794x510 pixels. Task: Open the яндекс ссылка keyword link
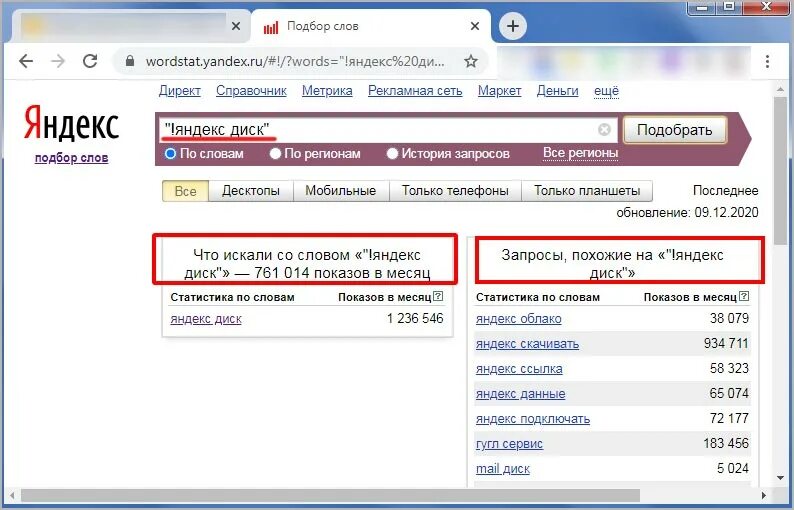(519, 369)
